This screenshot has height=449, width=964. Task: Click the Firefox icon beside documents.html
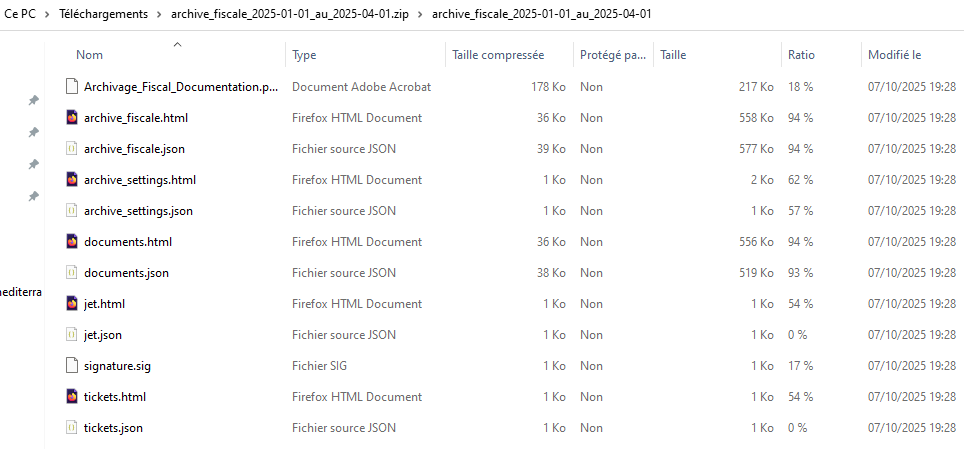pyautogui.click(x=72, y=242)
